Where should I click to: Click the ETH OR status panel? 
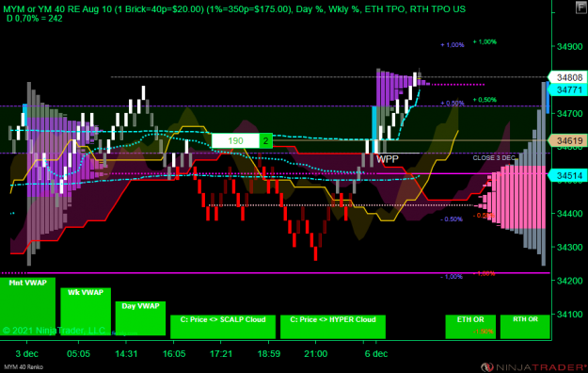[470, 327]
